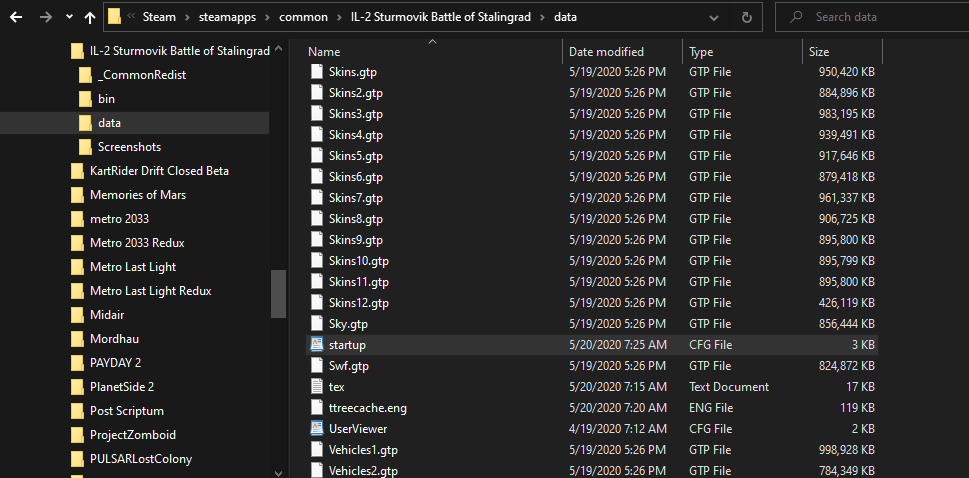
Task: Click the Search data field
Action: pyautogui.click(x=871, y=17)
